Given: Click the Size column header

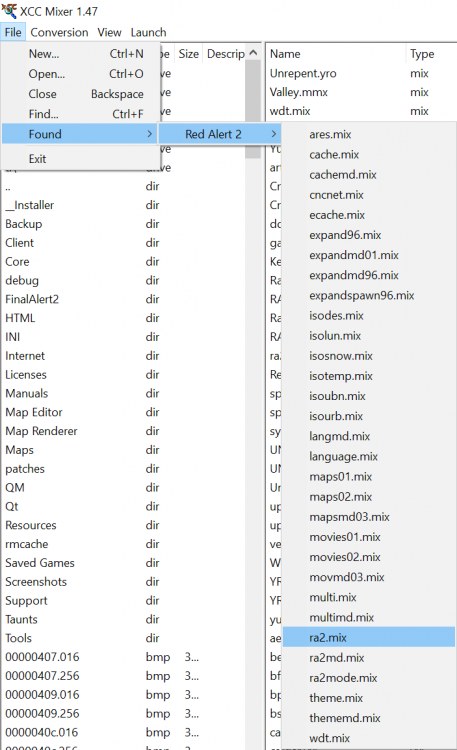Looking at the screenshot, I should click(x=189, y=54).
